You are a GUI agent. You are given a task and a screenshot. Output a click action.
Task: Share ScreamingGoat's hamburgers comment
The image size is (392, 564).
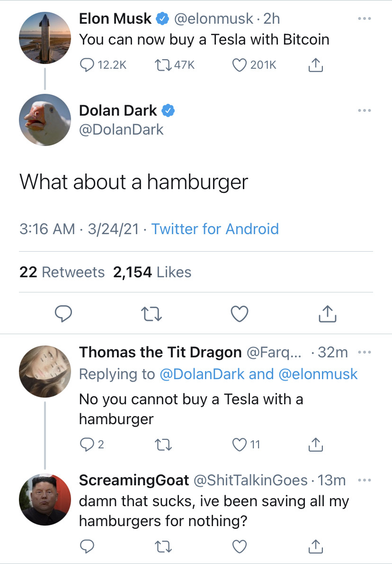point(315,546)
